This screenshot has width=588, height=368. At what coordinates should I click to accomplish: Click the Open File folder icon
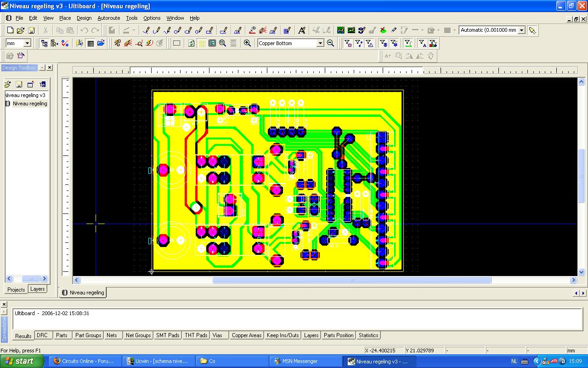pos(21,30)
